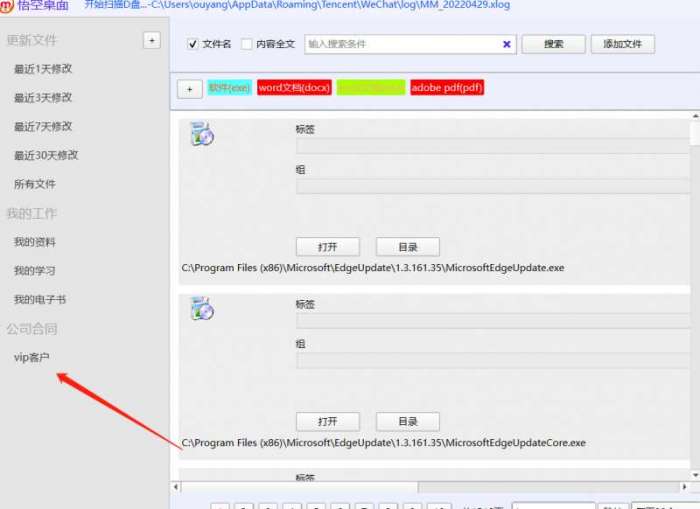Click the 悟空桌面 app logo in the title bar
Image resolution: width=700 pixels, height=509 pixels.
coord(7,5)
